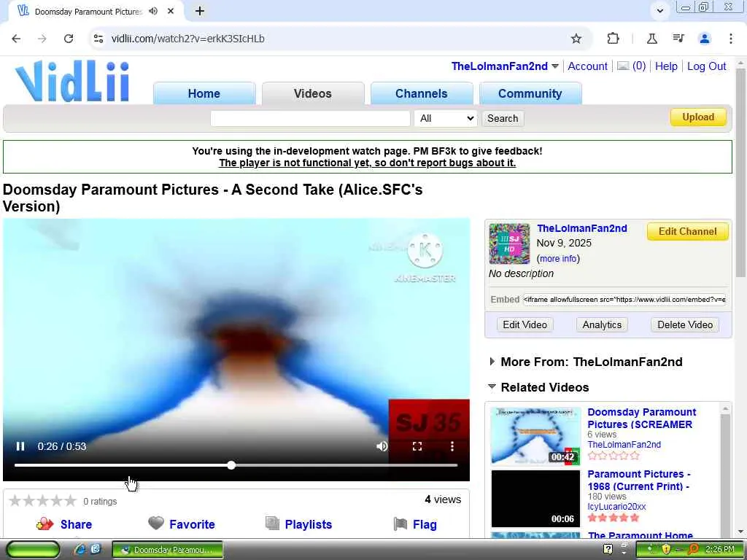Open the tab search dropdown arrow

click(x=659, y=10)
